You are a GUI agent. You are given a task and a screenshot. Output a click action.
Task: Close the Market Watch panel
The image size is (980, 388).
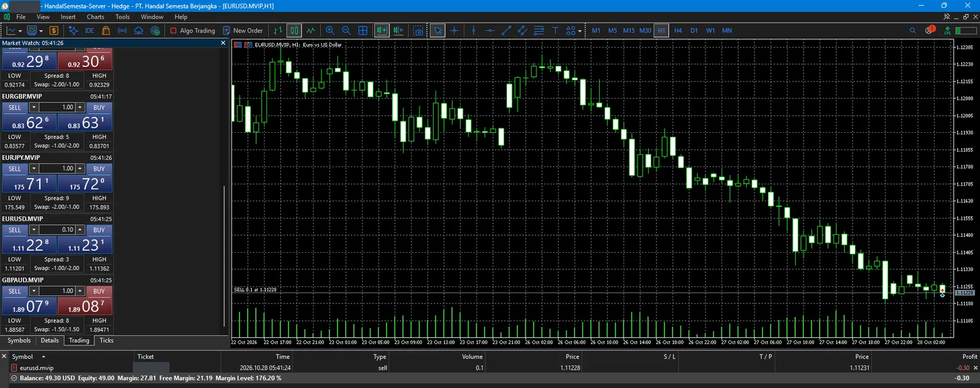tap(223, 43)
